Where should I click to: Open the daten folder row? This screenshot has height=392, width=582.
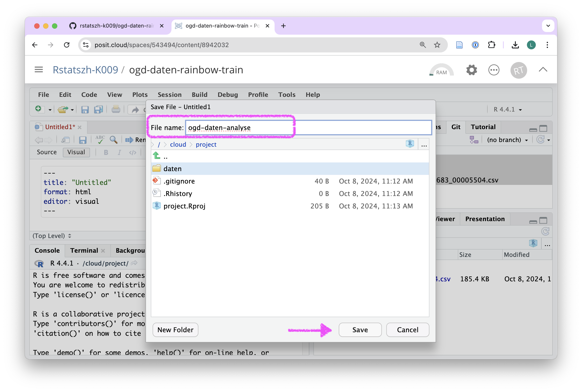pyautogui.click(x=290, y=169)
